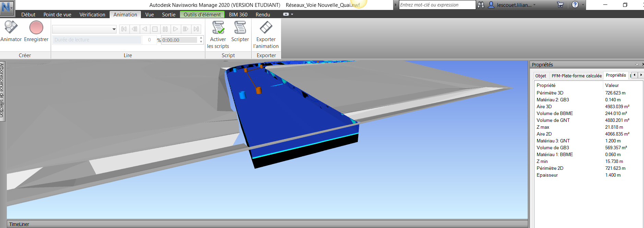The image size is (644, 228).
Task: Expand the animation selection dropdown
Action: [x=114, y=29]
